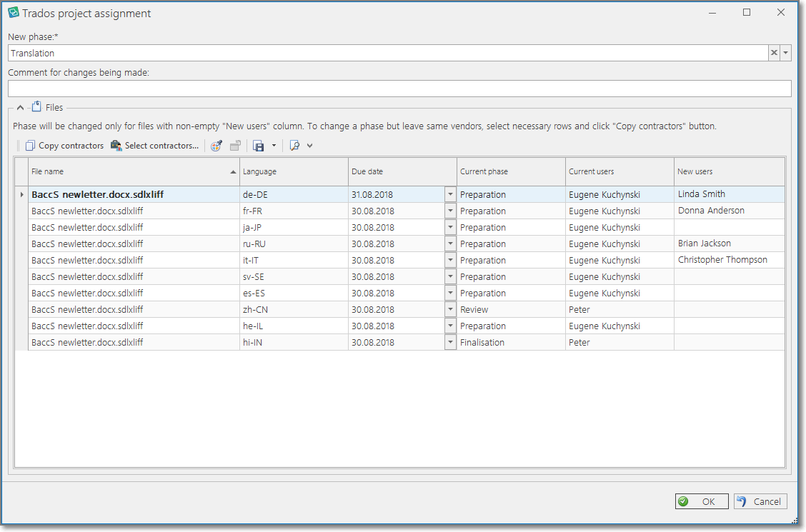Expand the toolbar overflow chevron
Viewport: 806px width, 532px height.
tap(310, 146)
